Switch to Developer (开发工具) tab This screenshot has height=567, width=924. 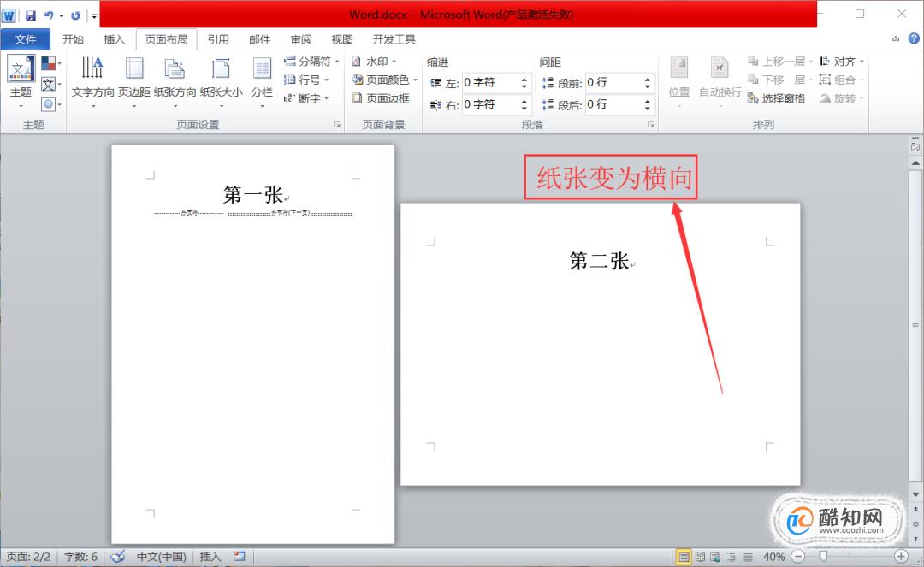coord(394,39)
